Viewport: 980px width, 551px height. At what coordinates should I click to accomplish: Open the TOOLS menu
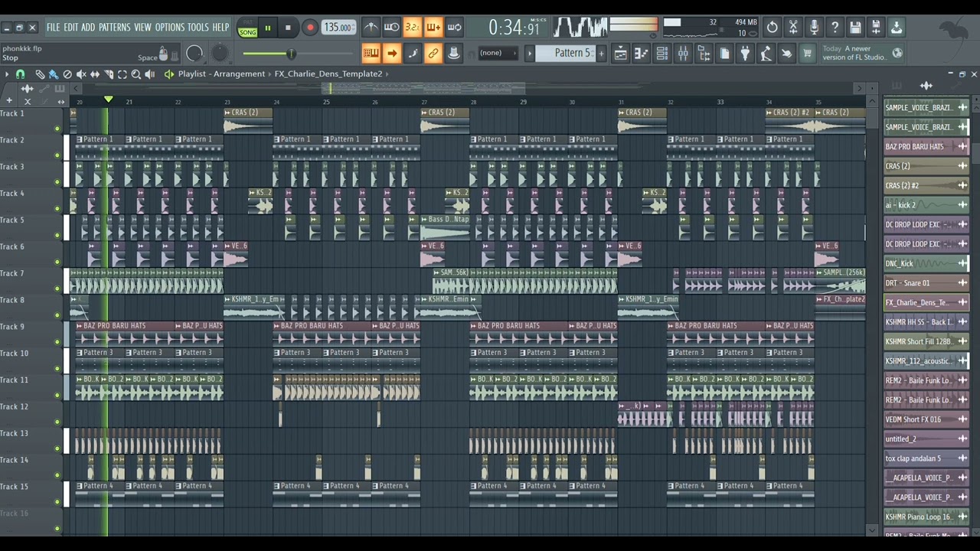click(x=198, y=28)
